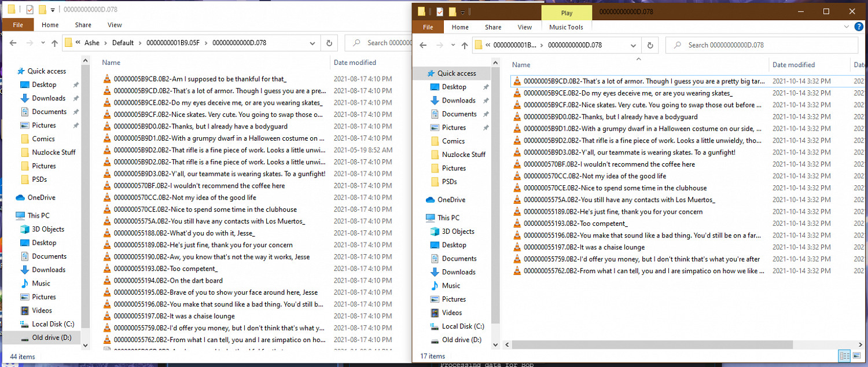Open the Music Tools tab
Screen dimensions: 868x367
tap(566, 27)
